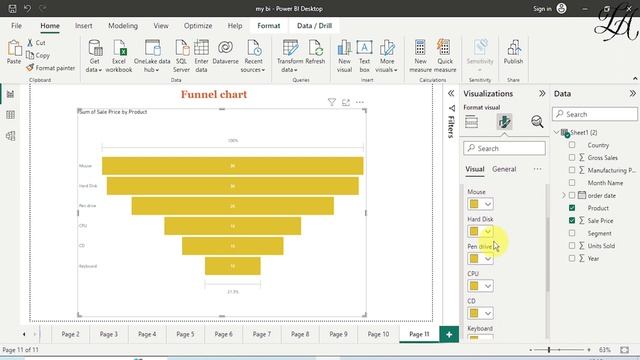
Task: Create a New measure
Action: click(x=420, y=56)
